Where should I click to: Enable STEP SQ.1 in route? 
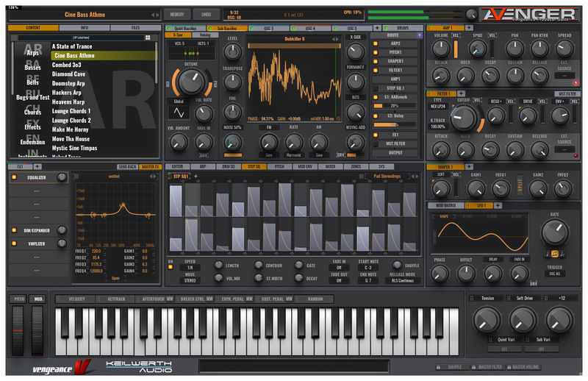376,88
